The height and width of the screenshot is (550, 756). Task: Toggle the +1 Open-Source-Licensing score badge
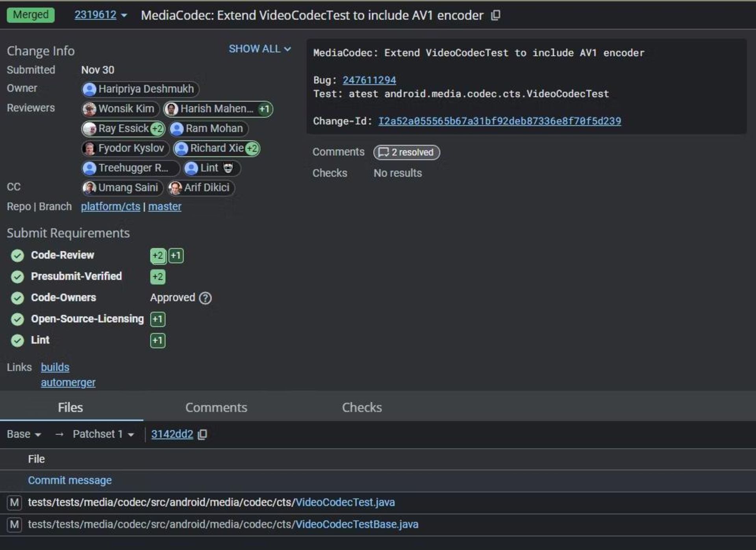click(157, 318)
